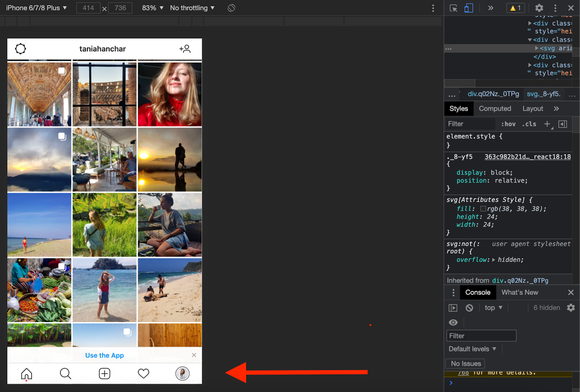Screen dimensions: 580x392
Task: Click the fill rgb(38, 38, 38) color swatch
Action: point(483,209)
